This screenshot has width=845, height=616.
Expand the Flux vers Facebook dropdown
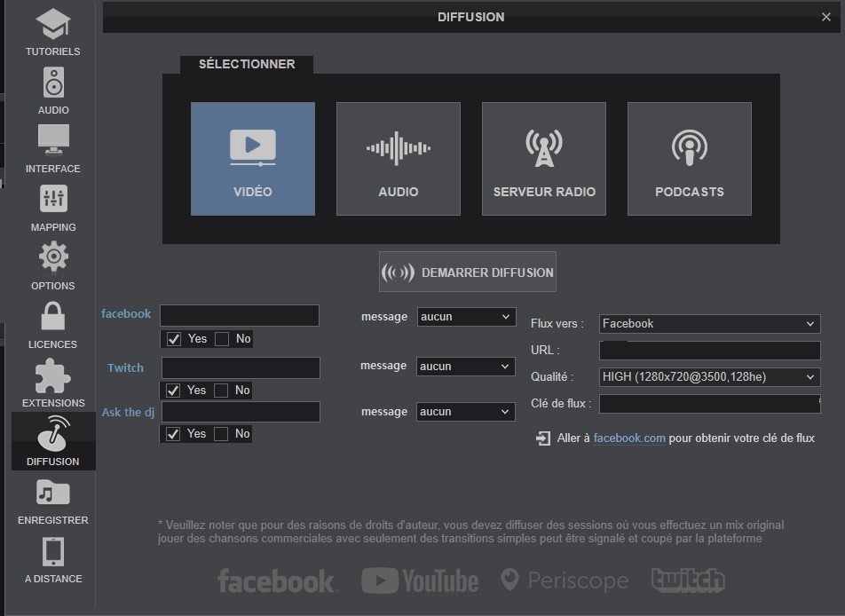tap(709, 324)
